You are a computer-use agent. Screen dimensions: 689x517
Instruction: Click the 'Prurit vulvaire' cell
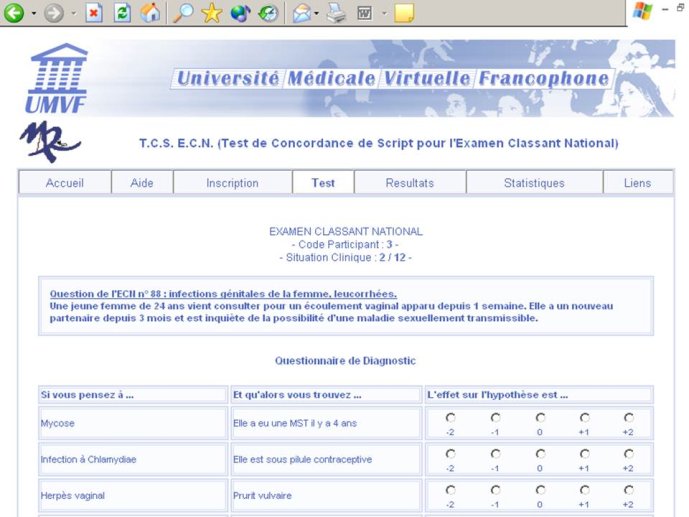(x=326, y=495)
